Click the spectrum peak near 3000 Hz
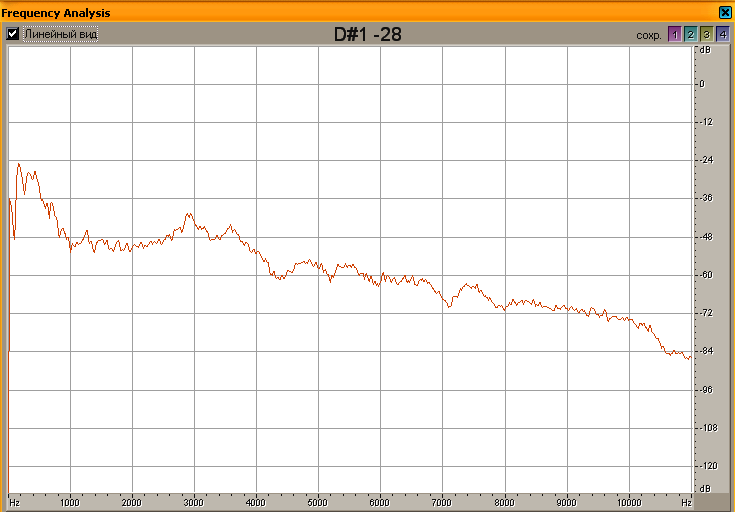The width and height of the screenshot is (735, 512). pos(189,215)
